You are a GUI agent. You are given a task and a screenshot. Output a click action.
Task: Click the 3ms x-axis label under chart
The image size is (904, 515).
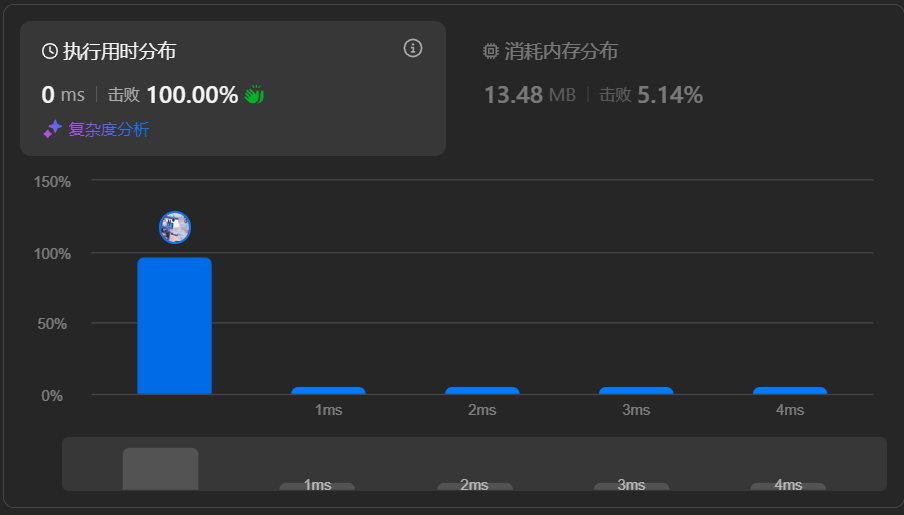point(636,410)
